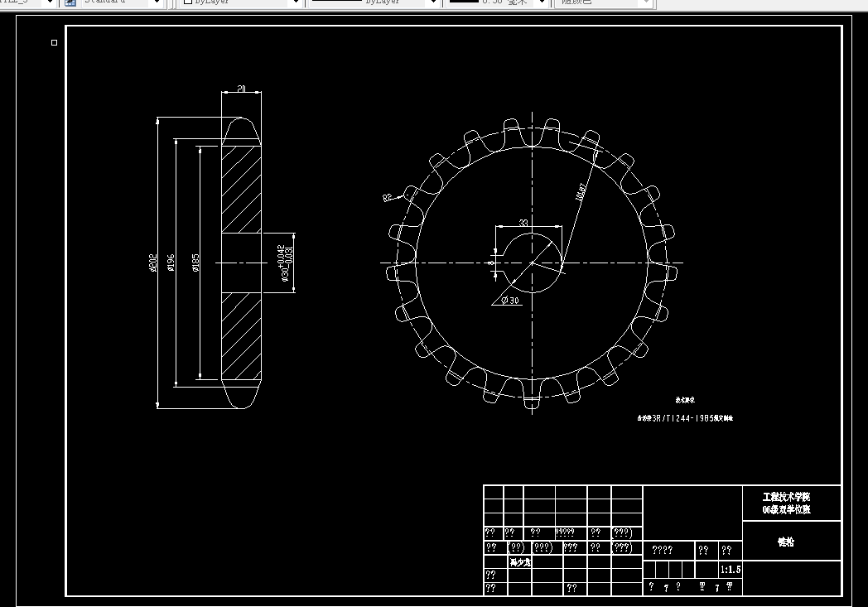Click the small square marker near drawing corner
The image size is (868, 607).
(x=55, y=42)
